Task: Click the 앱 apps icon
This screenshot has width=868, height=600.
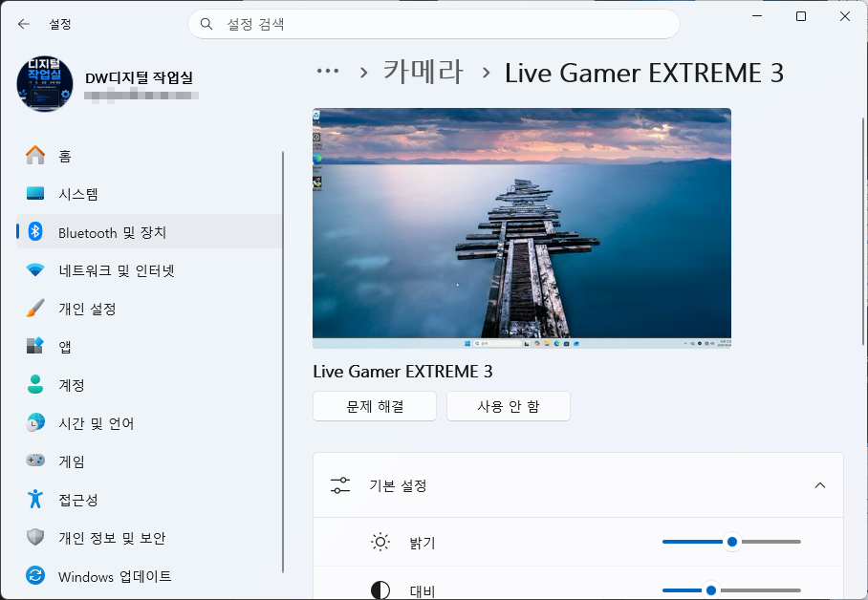Action: (x=35, y=347)
